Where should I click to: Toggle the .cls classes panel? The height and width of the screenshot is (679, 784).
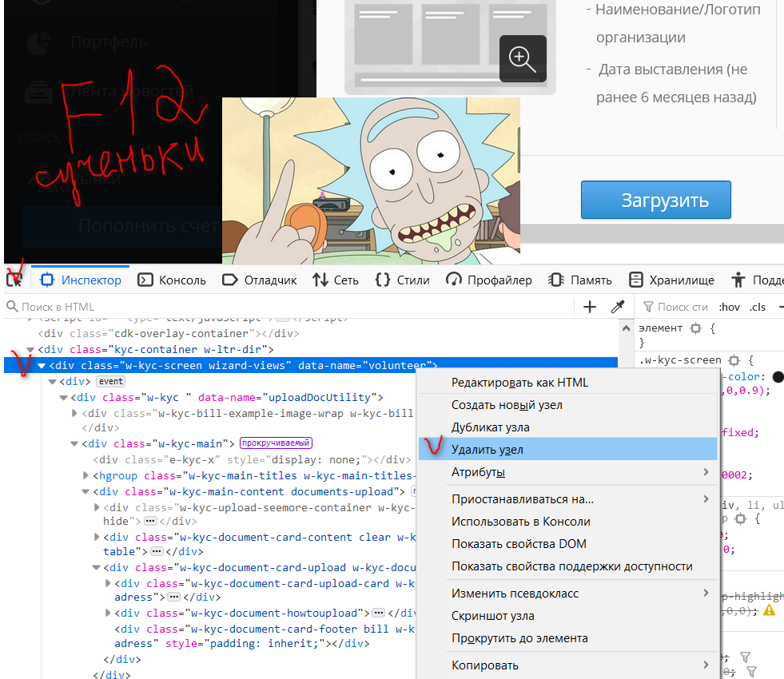(x=757, y=307)
